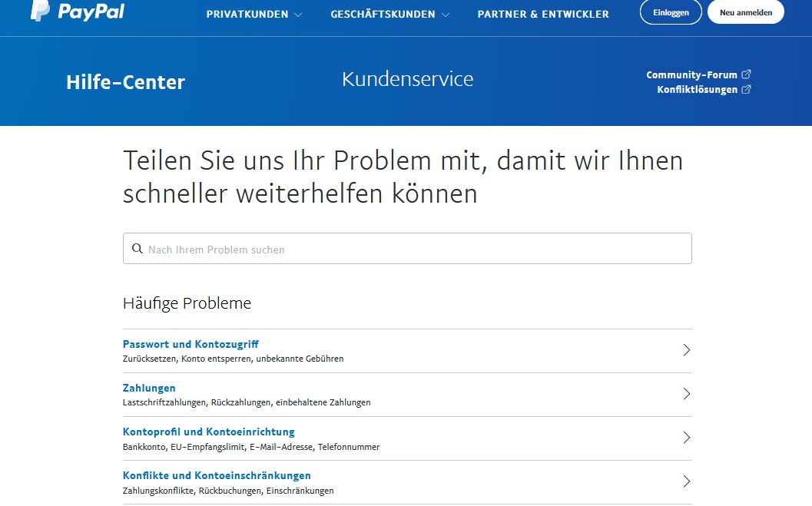Click text 'Zurücksetzen, Konto entsperren, unbekannte Gebühren'

233,359
